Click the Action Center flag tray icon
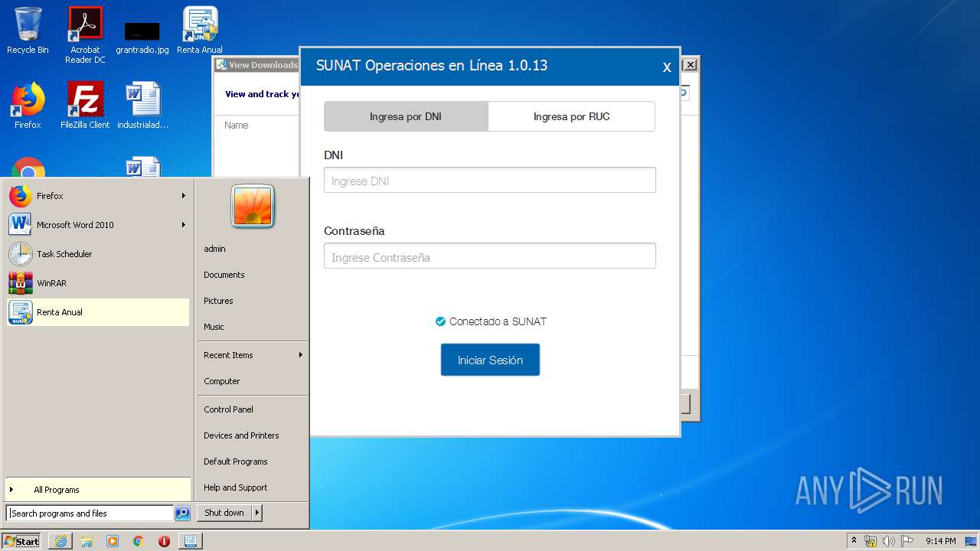This screenshot has width=980, height=551. [906, 541]
